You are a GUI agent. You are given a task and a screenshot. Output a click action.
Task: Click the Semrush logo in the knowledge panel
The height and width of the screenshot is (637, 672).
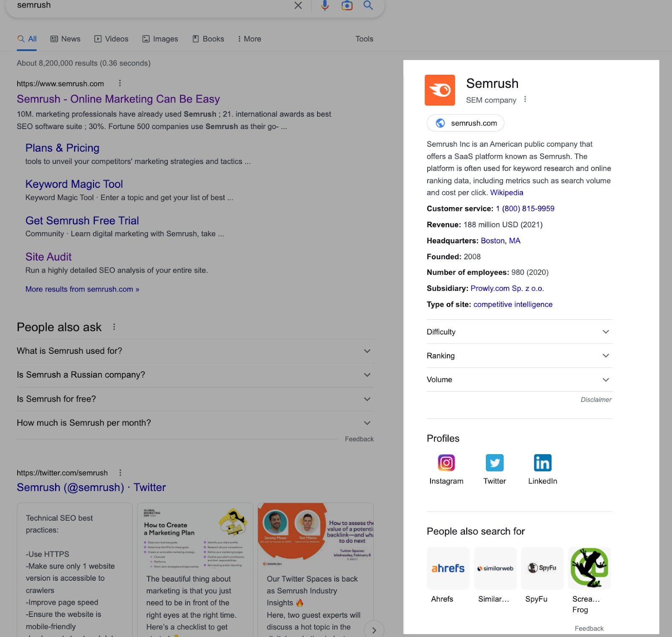click(440, 90)
